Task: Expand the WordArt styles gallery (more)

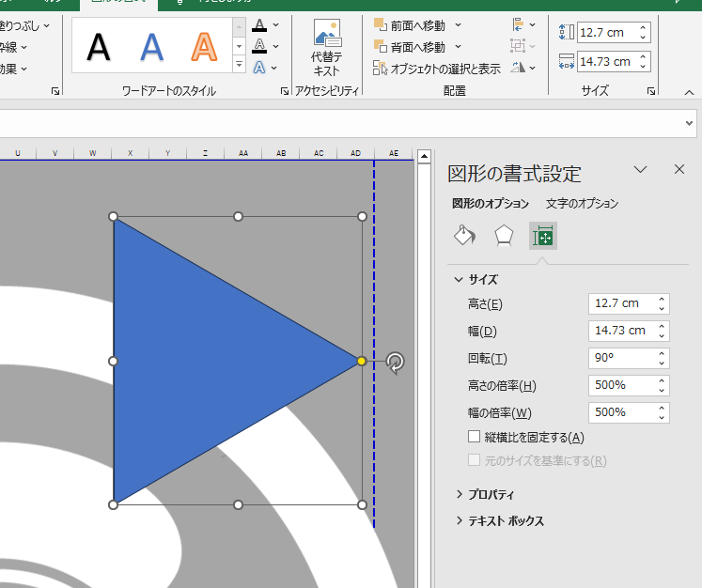Action: click(239, 65)
